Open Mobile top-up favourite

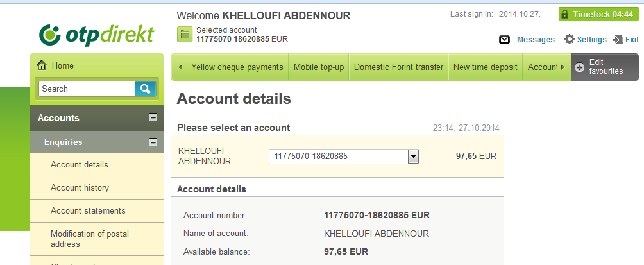[x=319, y=67]
